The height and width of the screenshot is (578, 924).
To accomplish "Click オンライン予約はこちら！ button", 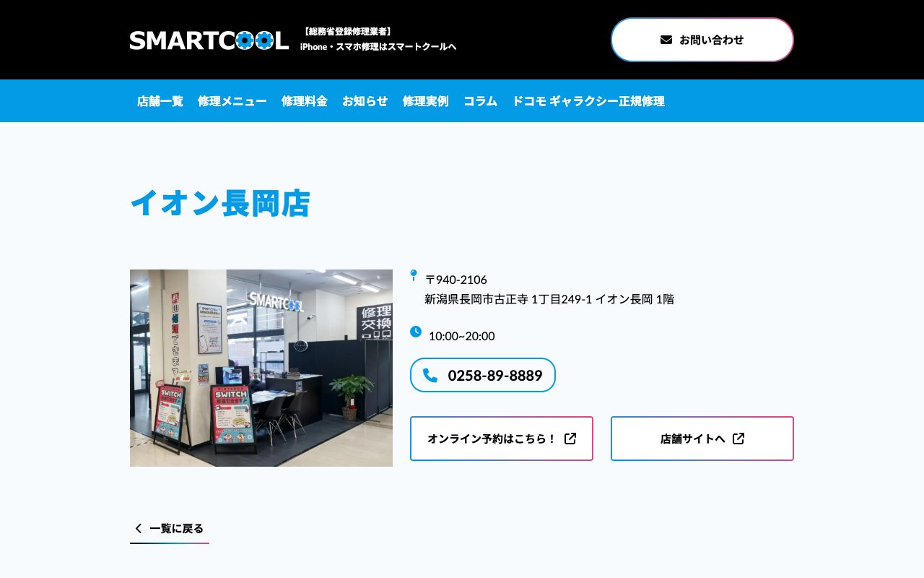I will [x=502, y=439].
